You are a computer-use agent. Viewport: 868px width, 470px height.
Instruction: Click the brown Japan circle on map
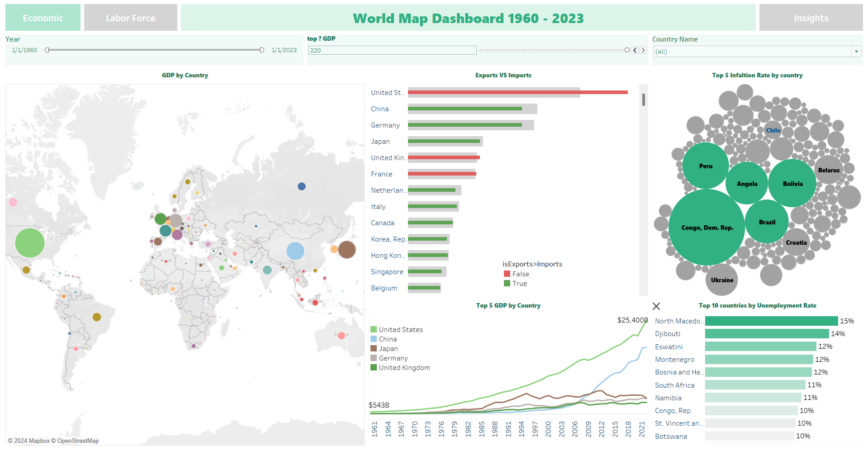pos(347,250)
